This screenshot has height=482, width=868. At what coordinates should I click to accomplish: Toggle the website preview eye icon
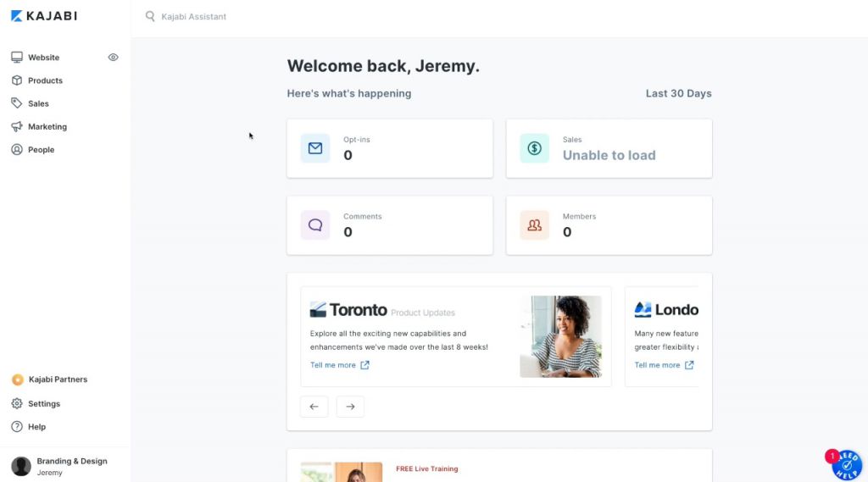[x=113, y=57]
